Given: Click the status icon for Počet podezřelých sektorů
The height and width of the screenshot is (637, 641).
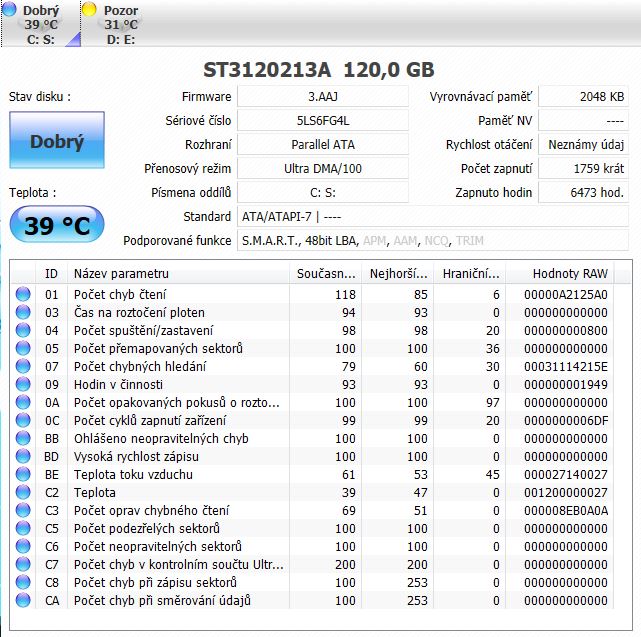Looking at the screenshot, I should pyautogui.click(x=23, y=529).
